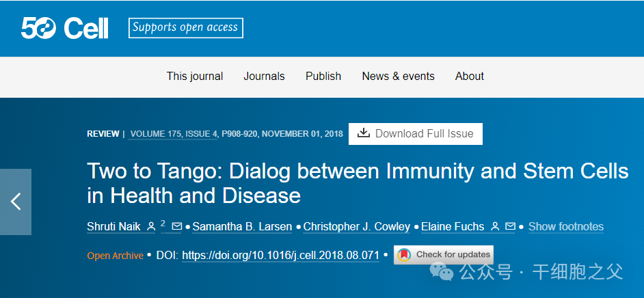Show the article footnotes
Image resolution: width=644 pixels, height=298 pixels.
tap(566, 226)
